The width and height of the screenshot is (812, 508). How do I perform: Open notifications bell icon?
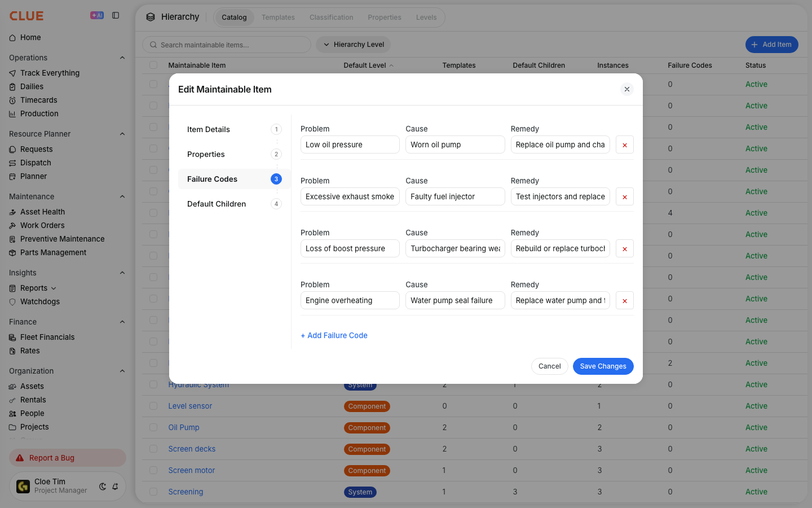(x=115, y=487)
